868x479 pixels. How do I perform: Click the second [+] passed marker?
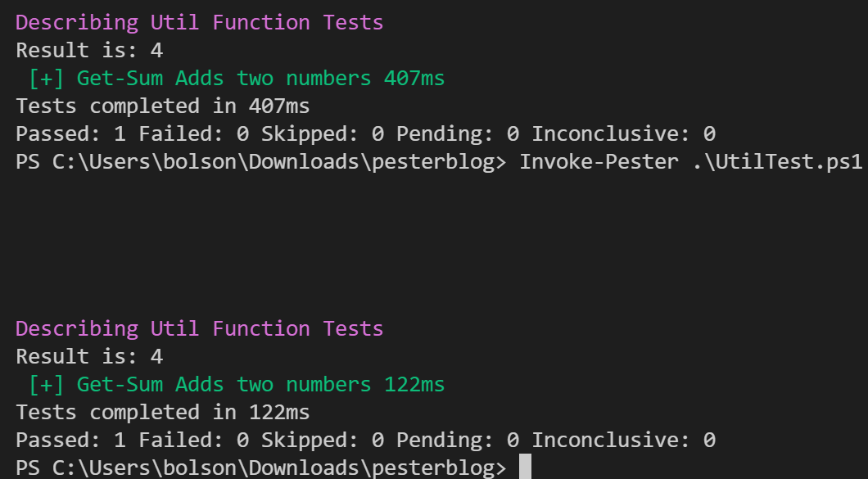coord(47,384)
